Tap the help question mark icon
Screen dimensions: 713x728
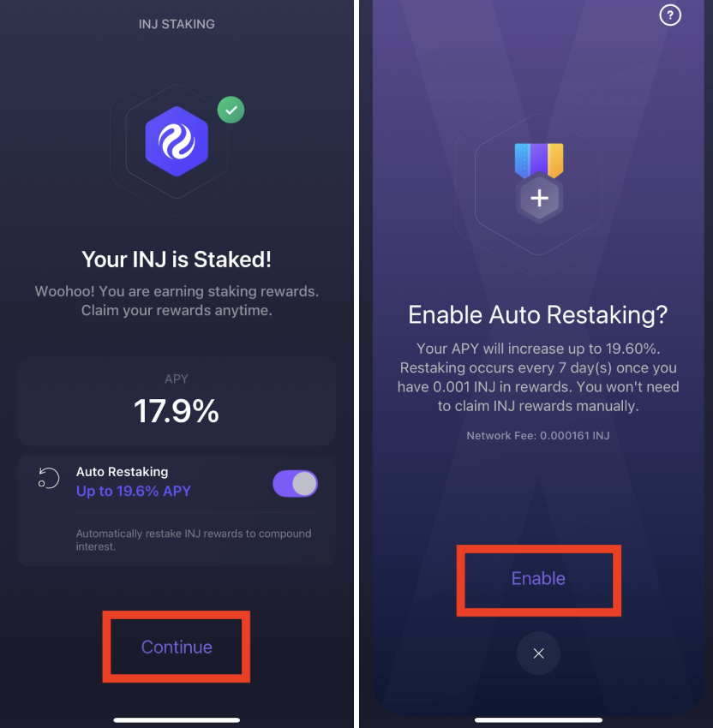(x=670, y=15)
